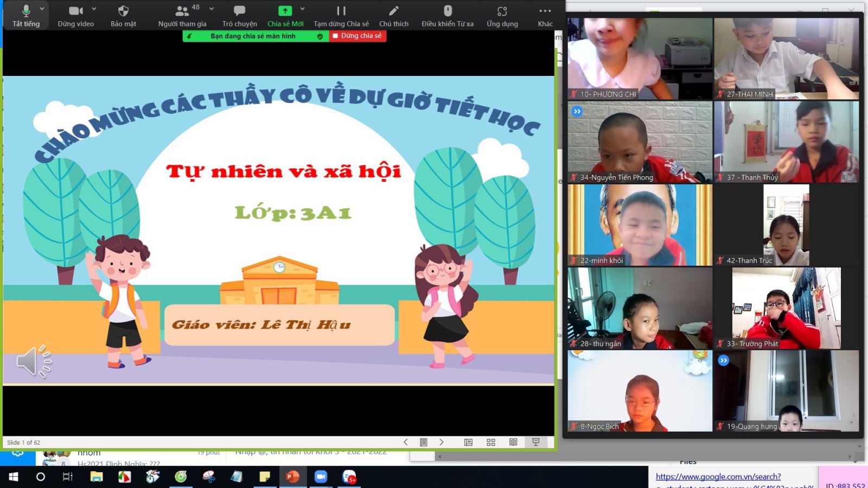Open the Trò chuyện chat panel
This screenshot has height=488, width=868.
239,15
